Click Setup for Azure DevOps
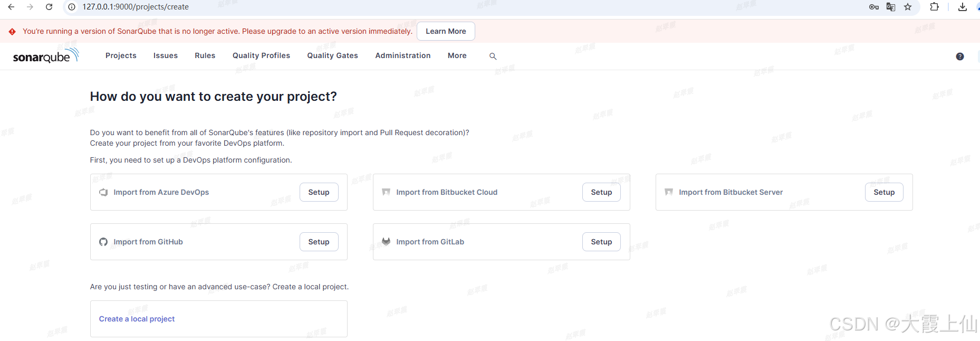 [x=319, y=192]
